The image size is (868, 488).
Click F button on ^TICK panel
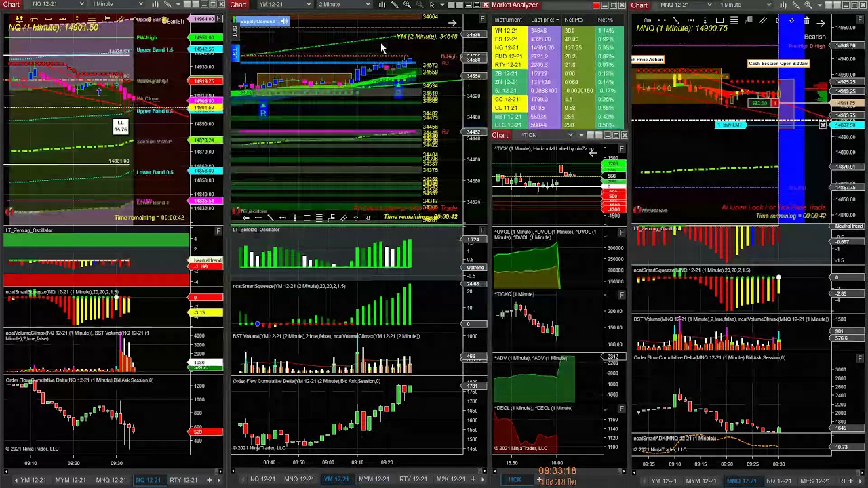click(621, 148)
